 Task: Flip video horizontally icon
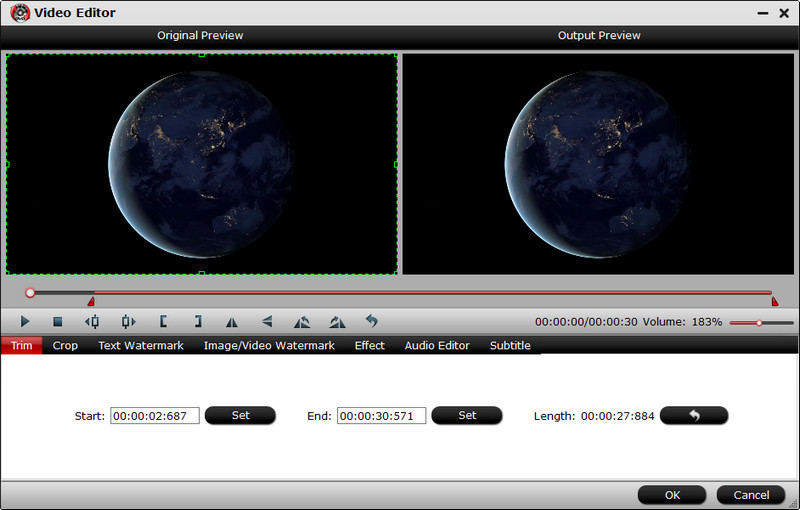coord(232,322)
